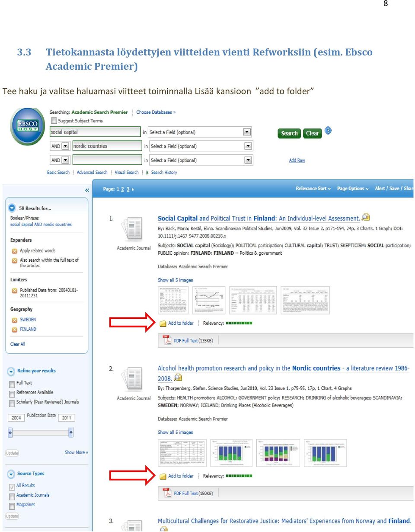The width and height of the screenshot is (415, 532).
Task: Switch to Visual Search
Action: (x=127, y=172)
